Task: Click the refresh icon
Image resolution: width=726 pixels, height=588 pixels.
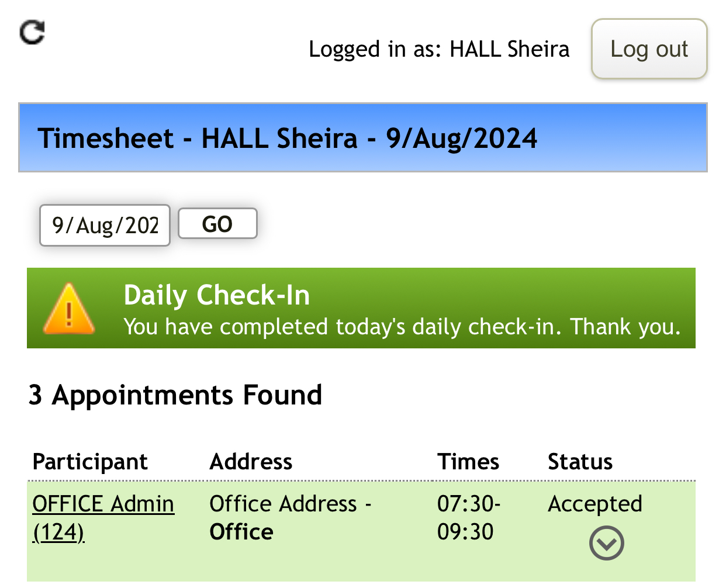Action: tap(32, 32)
